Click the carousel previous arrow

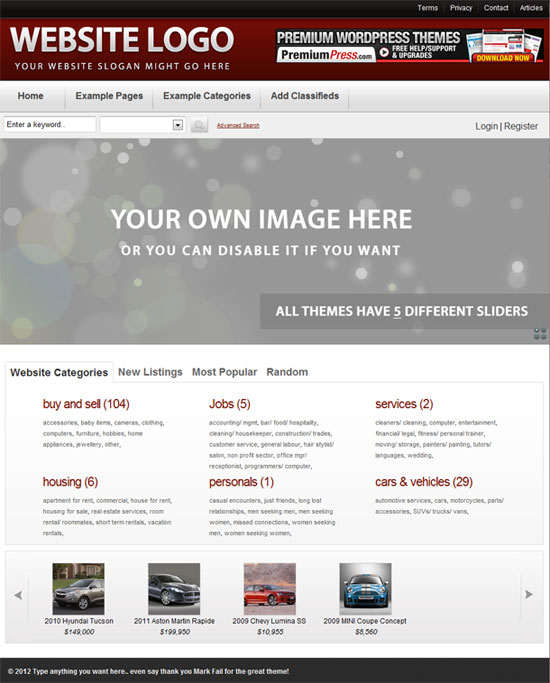click(18, 595)
